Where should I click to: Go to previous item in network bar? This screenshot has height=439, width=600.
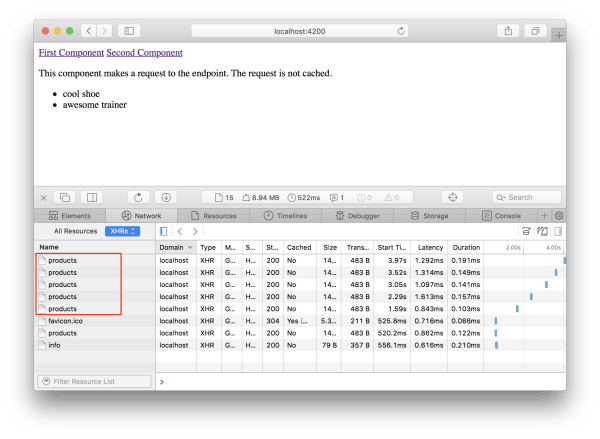tap(180, 231)
